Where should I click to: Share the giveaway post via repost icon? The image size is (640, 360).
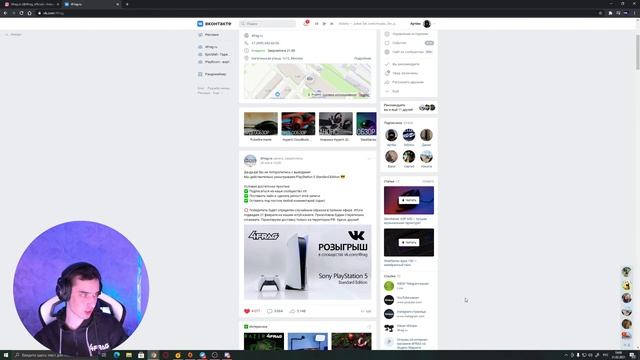[x=298, y=311]
